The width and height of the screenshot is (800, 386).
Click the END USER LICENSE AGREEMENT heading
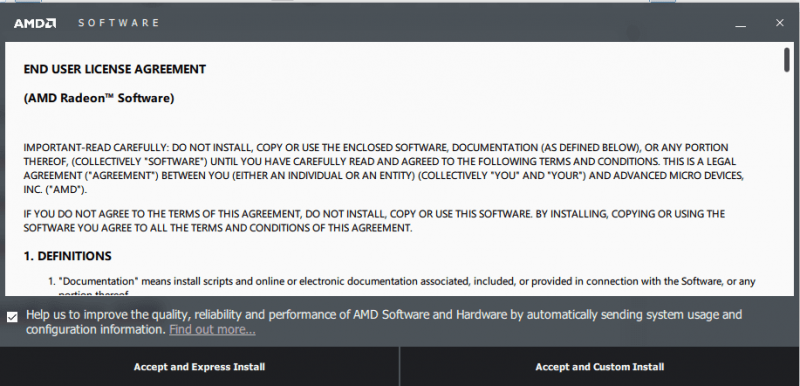click(115, 69)
